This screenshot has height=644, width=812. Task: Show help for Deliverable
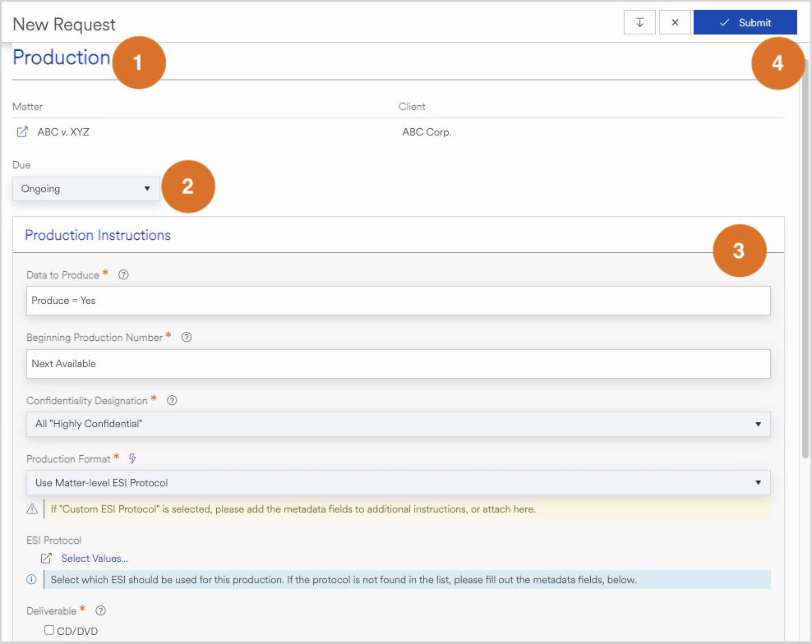point(101,611)
